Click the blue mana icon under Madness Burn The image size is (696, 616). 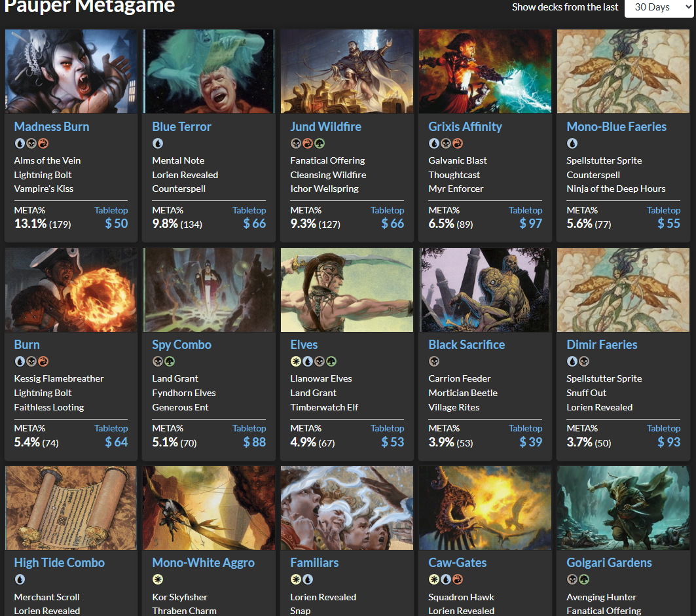(x=20, y=143)
